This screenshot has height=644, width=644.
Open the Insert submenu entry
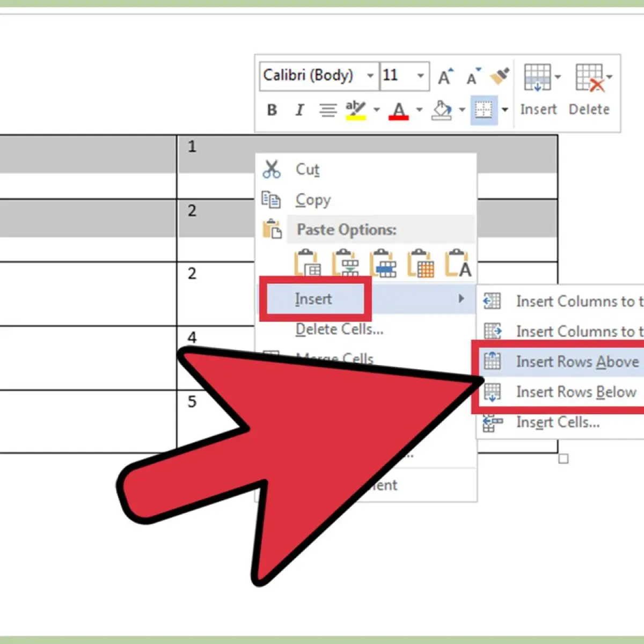click(366, 299)
